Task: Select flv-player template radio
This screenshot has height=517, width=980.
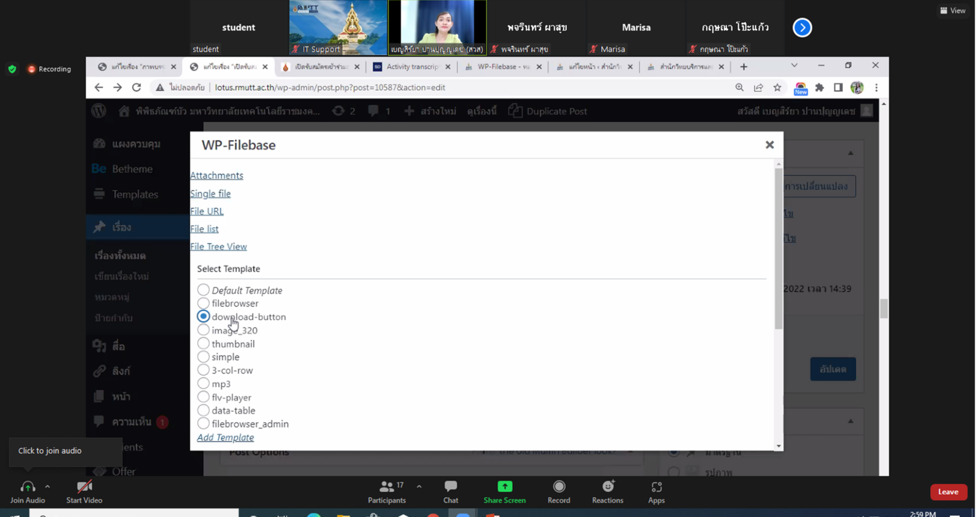Action: (x=203, y=397)
